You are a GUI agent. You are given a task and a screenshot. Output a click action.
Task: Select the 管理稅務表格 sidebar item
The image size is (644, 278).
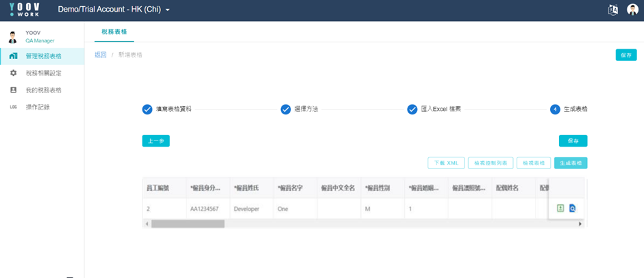[x=42, y=56]
